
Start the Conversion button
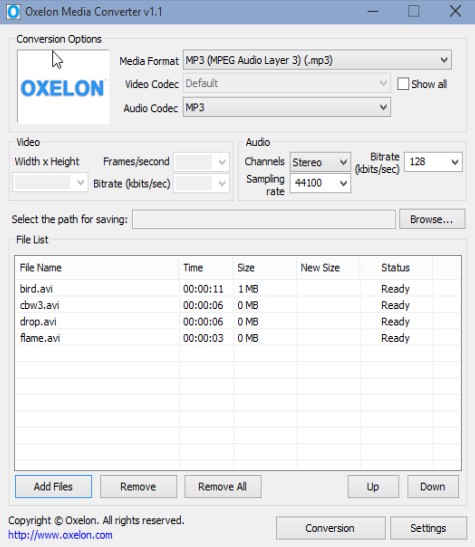(x=331, y=528)
